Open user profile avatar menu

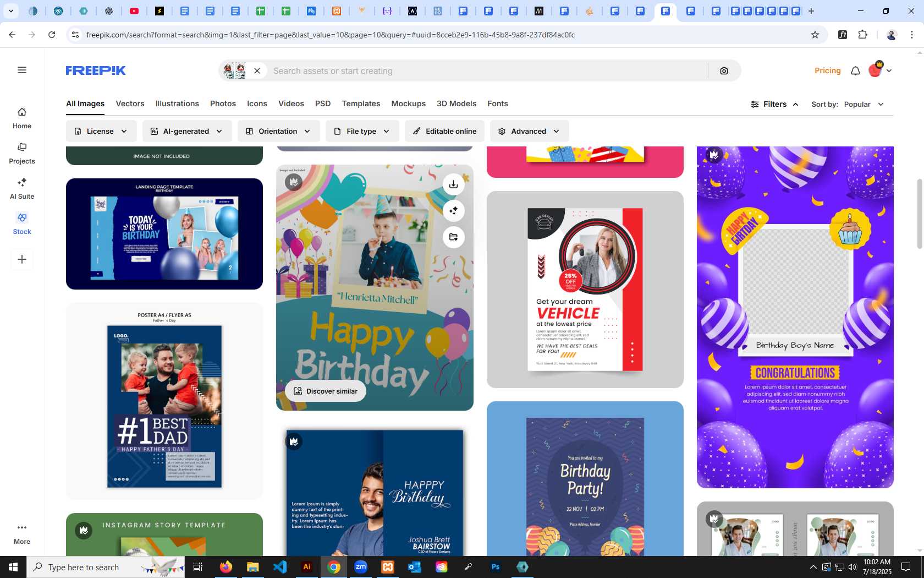coord(879,70)
